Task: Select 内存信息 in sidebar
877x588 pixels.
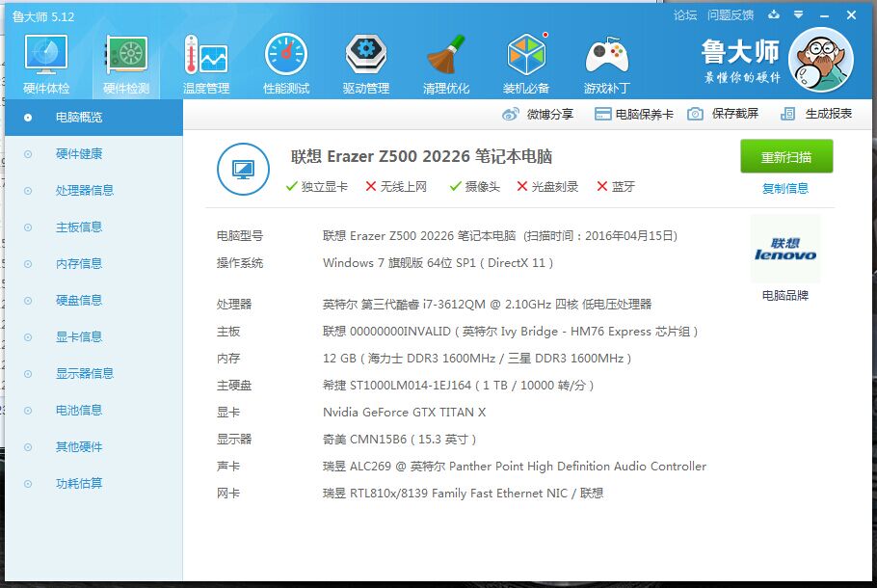Action: (x=94, y=264)
